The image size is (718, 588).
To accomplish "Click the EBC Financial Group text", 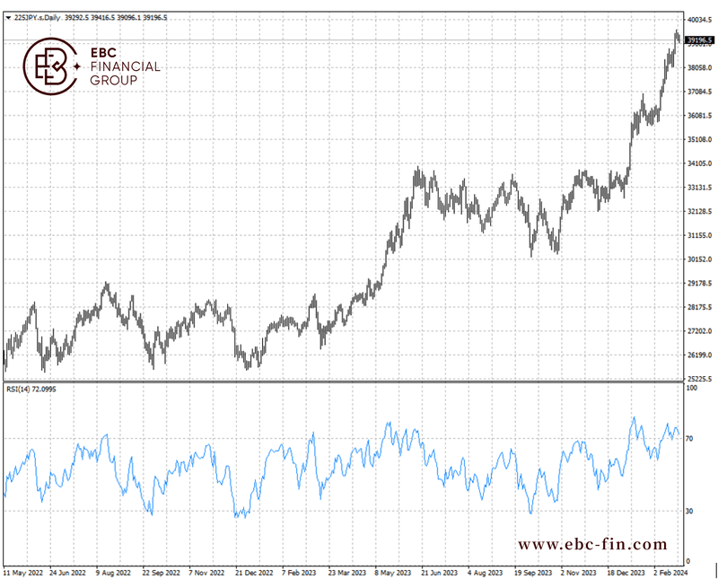I will (x=126, y=66).
